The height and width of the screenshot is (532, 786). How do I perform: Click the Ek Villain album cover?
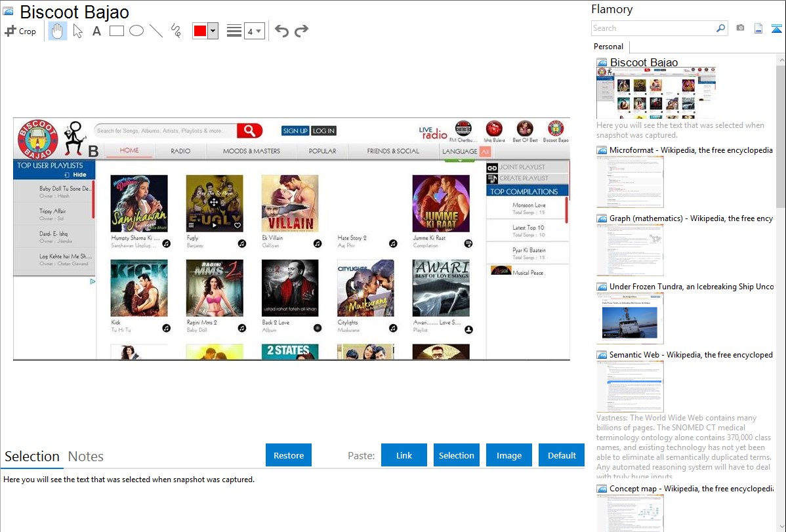pyautogui.click(x=290, y=203)
